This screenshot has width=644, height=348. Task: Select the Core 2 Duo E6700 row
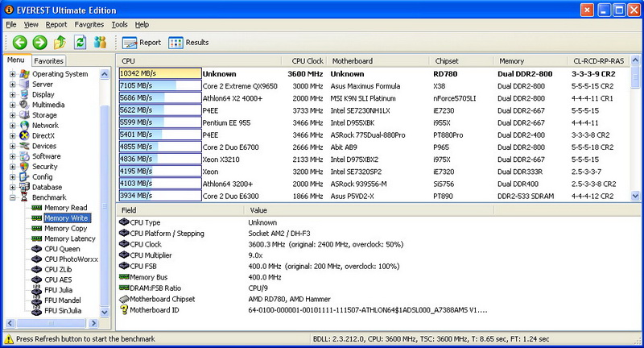pyautogui.click(x=374, y=147)
